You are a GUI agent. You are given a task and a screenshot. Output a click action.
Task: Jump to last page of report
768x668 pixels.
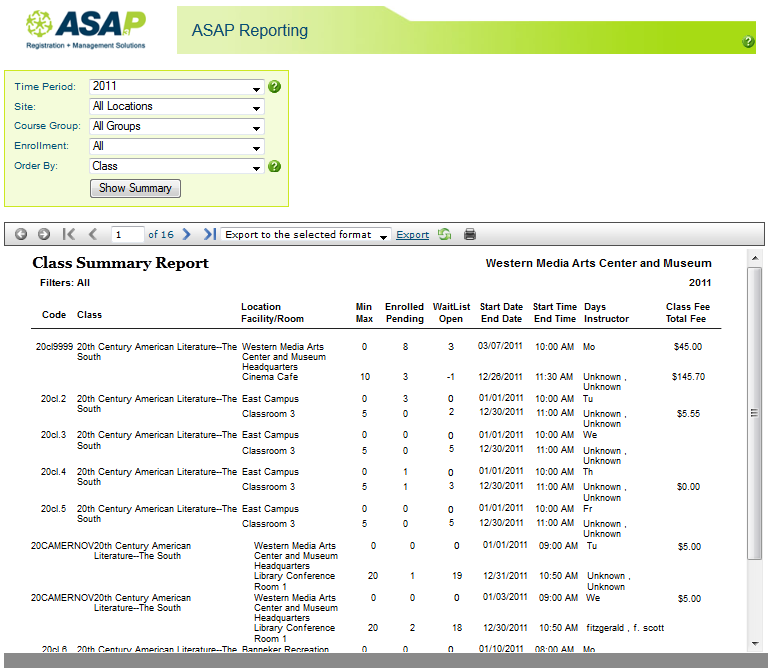point(209,234)
